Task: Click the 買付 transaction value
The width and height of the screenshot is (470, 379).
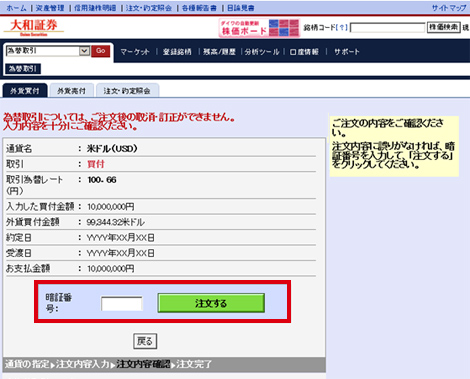Action: 96,164
